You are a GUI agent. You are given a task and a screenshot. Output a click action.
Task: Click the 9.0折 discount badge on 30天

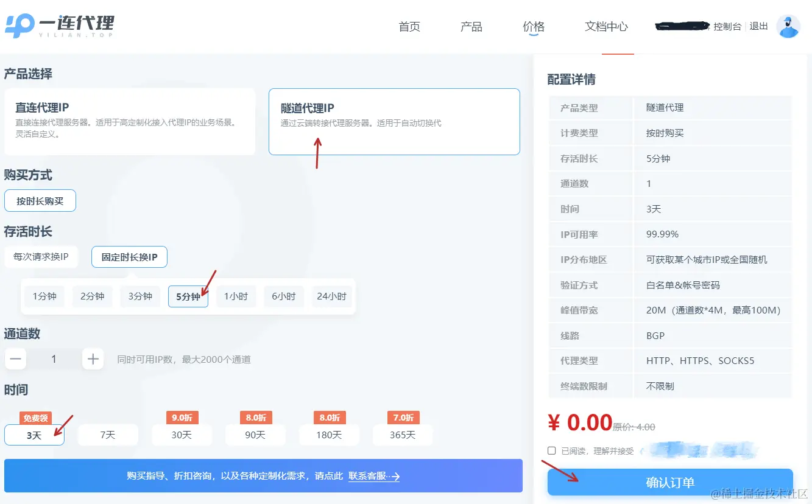coord(182,418)
